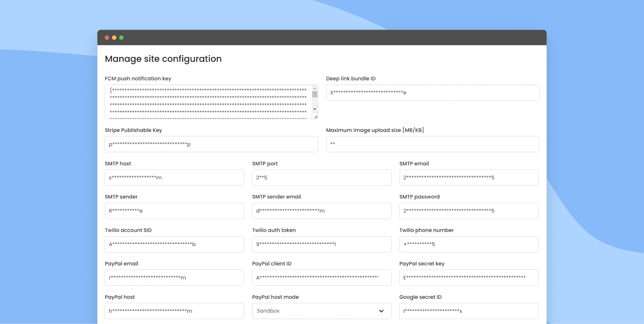Click the red close window dot

(x=107, y=38)
